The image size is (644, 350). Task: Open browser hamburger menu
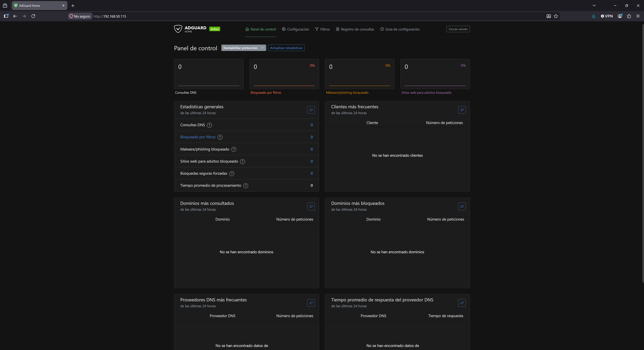pyautogui.click(x=638, y=16)
